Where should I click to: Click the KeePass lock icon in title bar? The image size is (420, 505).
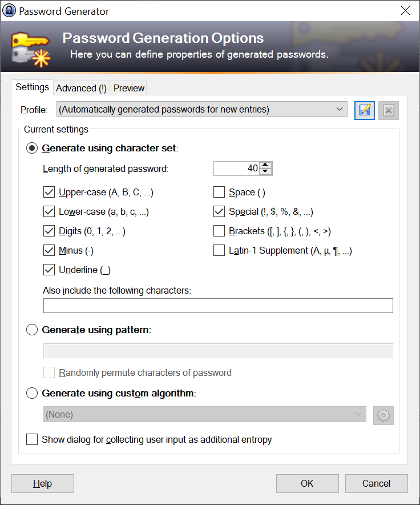tap(9, 11)
